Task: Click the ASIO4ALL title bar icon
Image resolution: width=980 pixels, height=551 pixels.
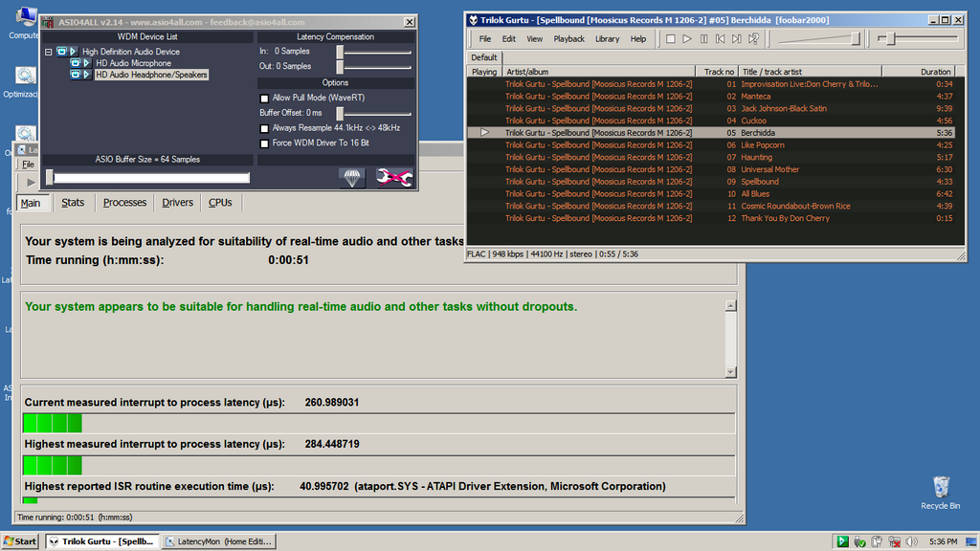Action: tap(48, 22)
